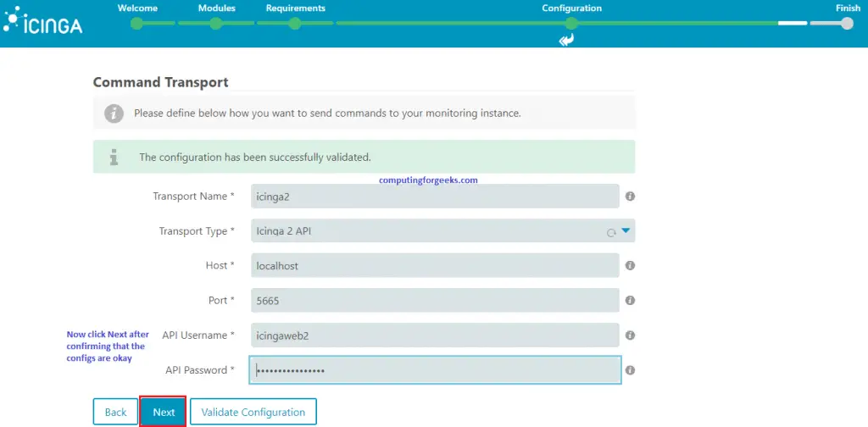This screenshot has height=427, width=868.
Task: Focus the API Username field
Action: pos(435,335)
